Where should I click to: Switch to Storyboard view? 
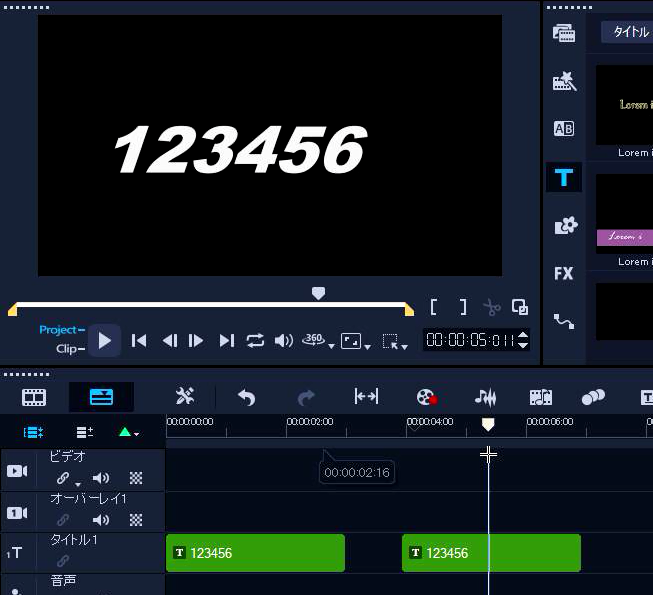(x=34, y=397)
